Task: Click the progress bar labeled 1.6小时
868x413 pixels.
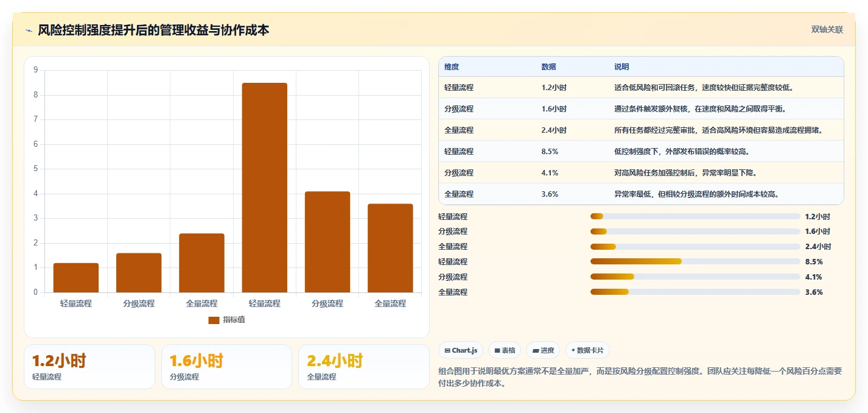Action: 695,231
